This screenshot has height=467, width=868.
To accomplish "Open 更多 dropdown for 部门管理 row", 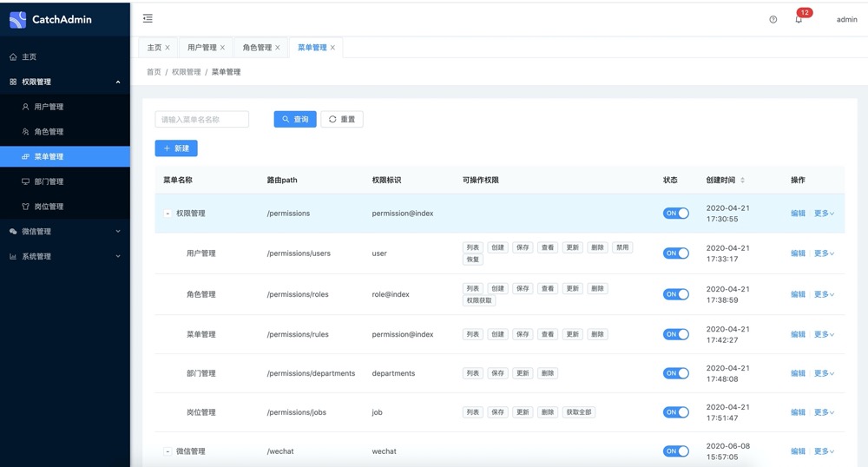I will tap(824, 373).
